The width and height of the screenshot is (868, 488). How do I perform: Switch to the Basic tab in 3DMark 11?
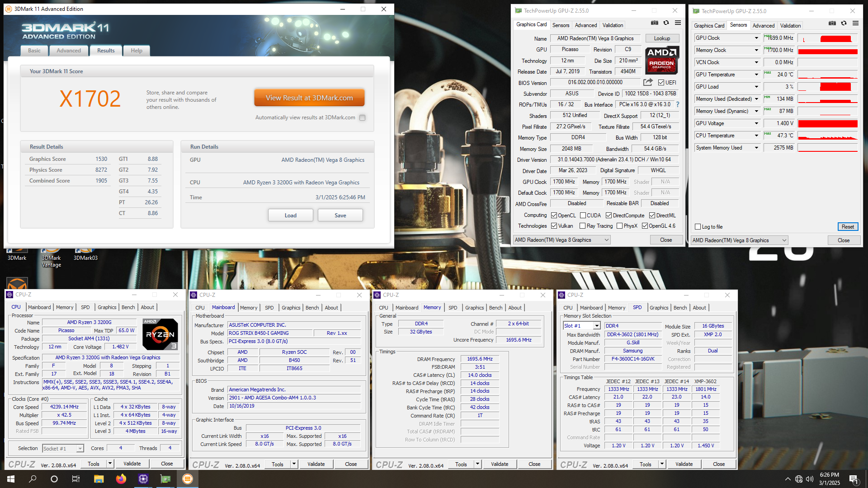point(34,51)
